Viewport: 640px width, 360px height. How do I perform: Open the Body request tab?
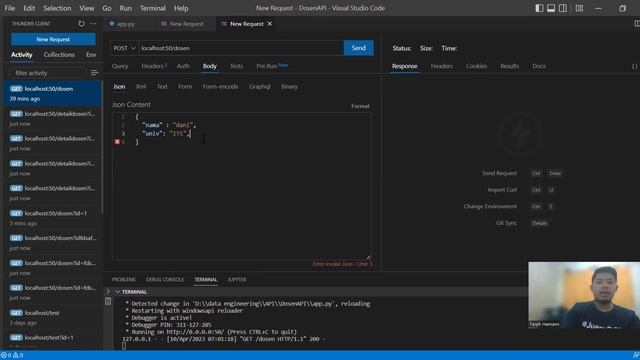pyautogui.click(x=210, y=66)
